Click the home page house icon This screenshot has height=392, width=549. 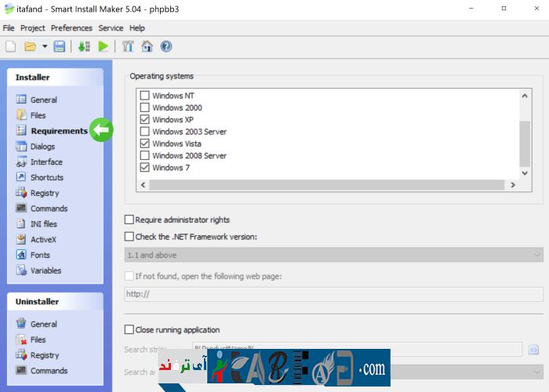tap(147, 47)
